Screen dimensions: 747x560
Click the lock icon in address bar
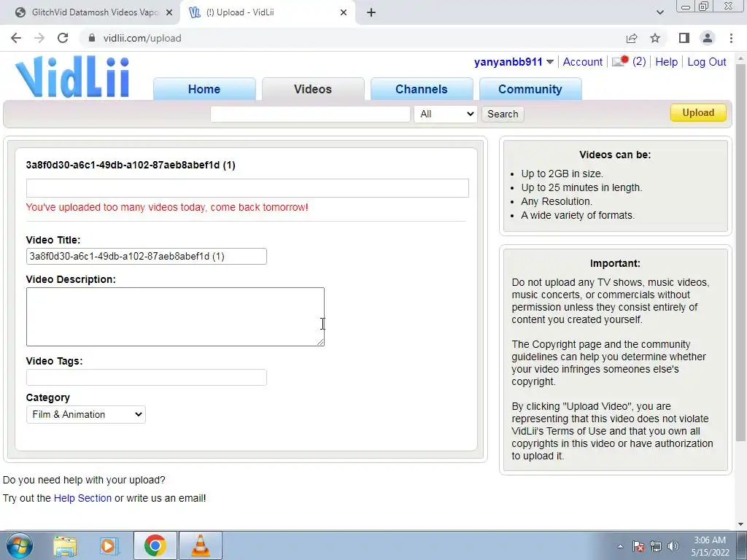click(x=92, y=38)
